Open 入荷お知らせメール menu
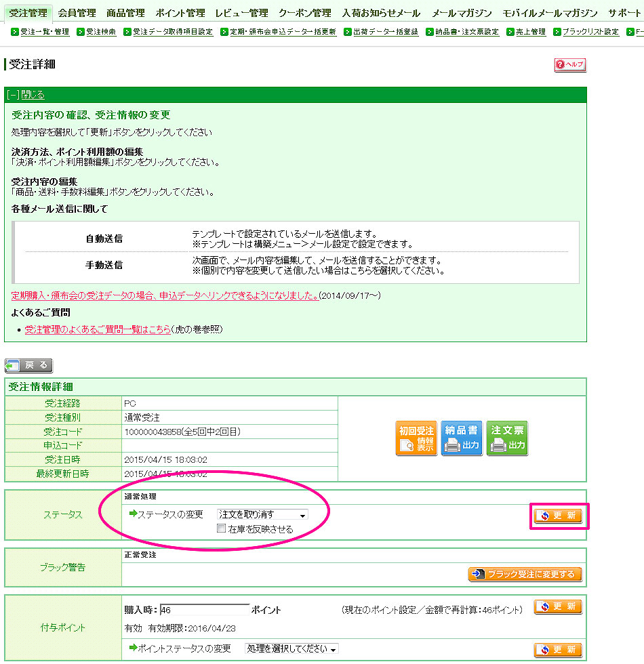 pyautogui.click(x=381, y=13)
